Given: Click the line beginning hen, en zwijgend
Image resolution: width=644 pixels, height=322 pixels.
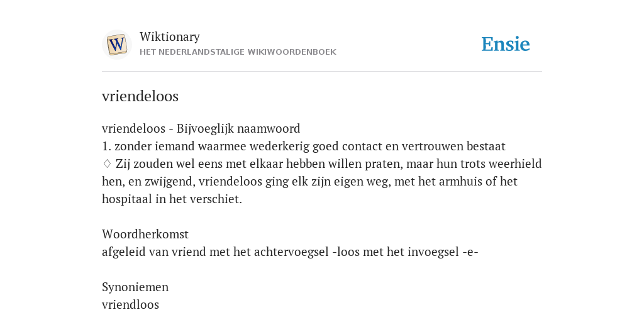Looking at the screenshot, I should coord(309,182).
